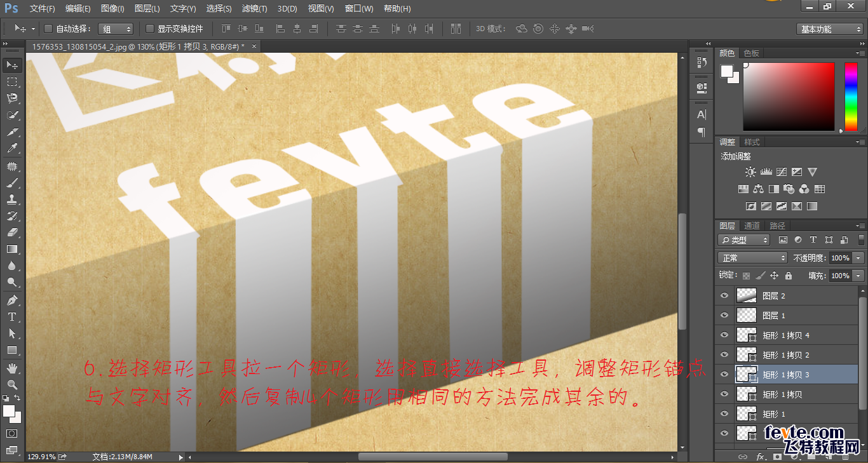Image resolution: width=868 pixels, height=463 pixels.
Task: Switch to the 路径 tab
Action: pos(777,225)
